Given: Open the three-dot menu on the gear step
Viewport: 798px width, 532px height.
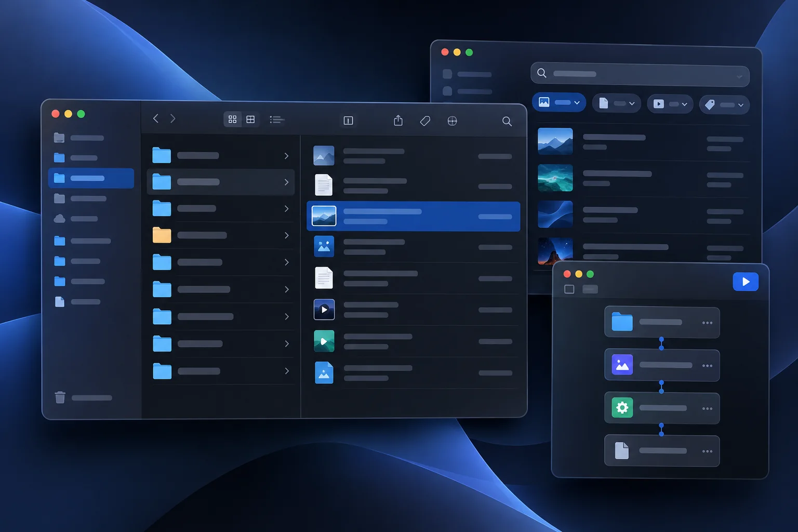Looking at the screenshot, I should (x=707, y=408).
